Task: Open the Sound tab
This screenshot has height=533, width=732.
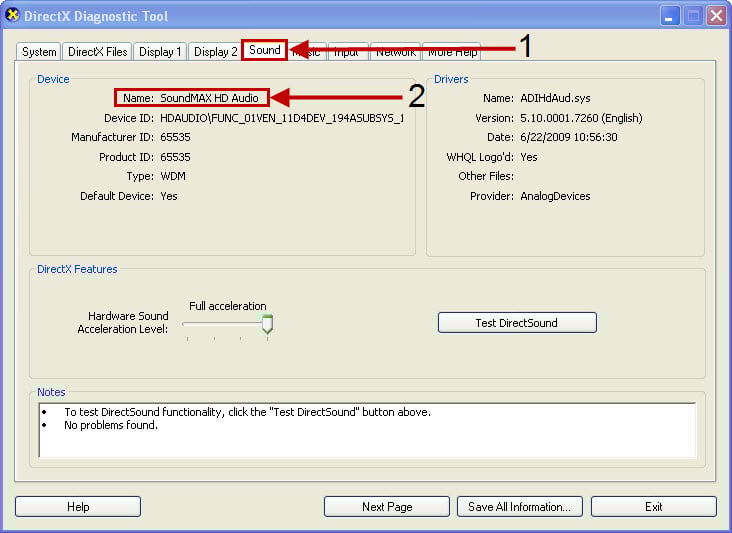Action: (x=264, y=50)
